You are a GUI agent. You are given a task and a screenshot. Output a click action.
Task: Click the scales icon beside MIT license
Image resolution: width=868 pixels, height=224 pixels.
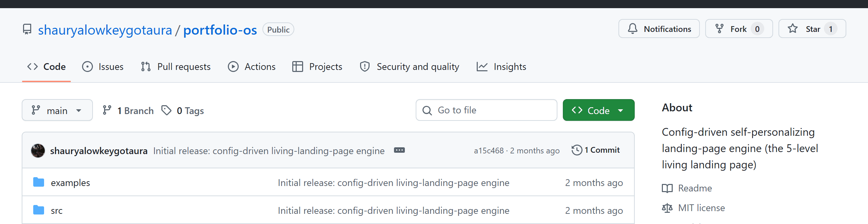click(667, 208)
